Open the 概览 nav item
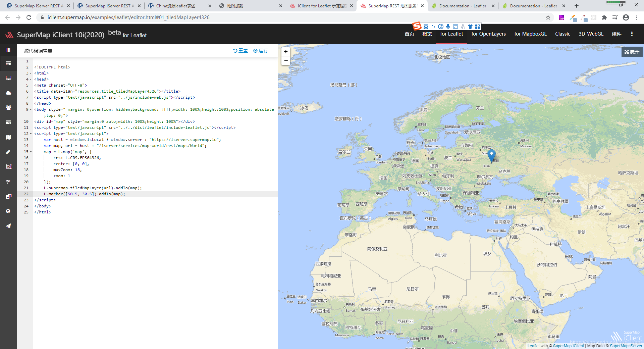The width and height of the screenshot is (644, 349). 427,34
